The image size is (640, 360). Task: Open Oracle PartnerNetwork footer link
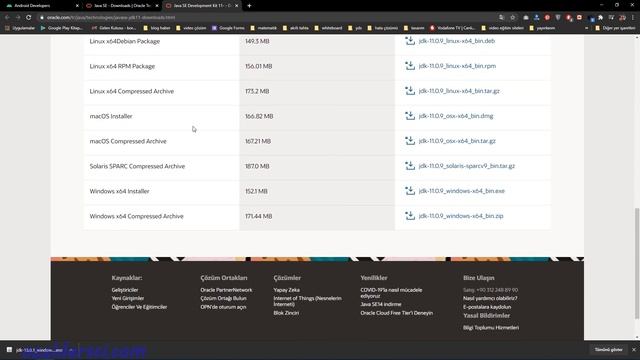click(x=226, y=290)
